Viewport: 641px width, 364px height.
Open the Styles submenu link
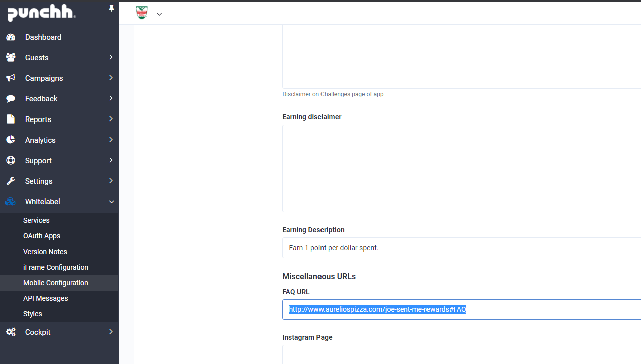click(33, 314)
